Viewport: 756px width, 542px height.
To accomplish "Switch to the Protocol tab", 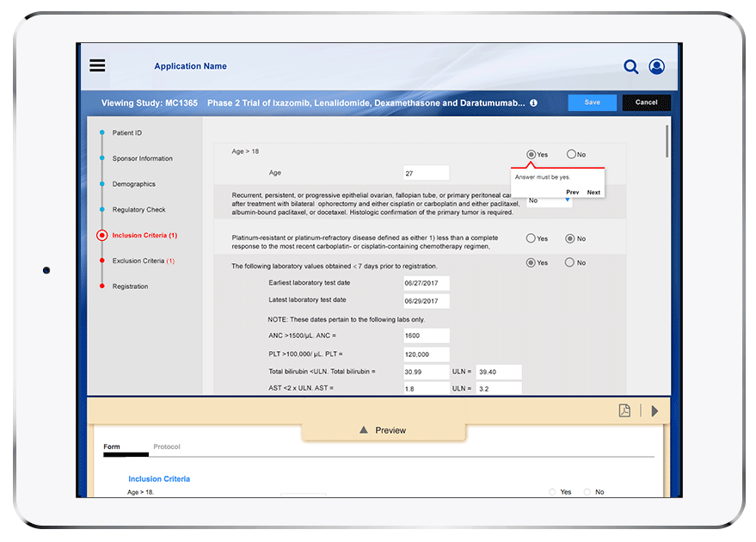I will (x=167, y=447).
